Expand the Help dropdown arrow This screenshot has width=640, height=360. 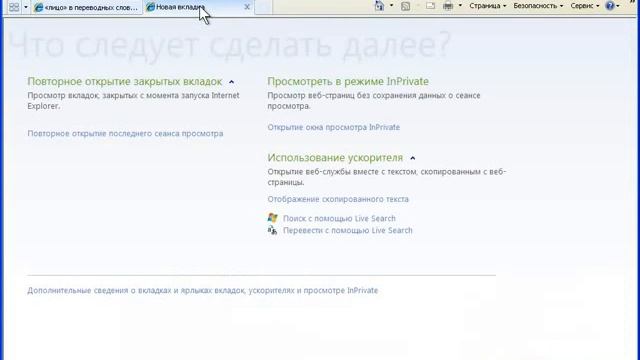click(618, 6)
